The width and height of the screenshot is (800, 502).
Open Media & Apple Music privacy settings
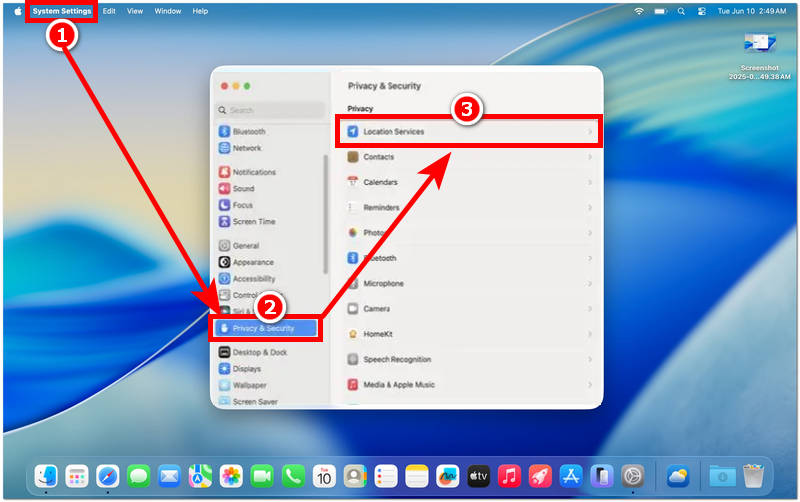(469, 385)
